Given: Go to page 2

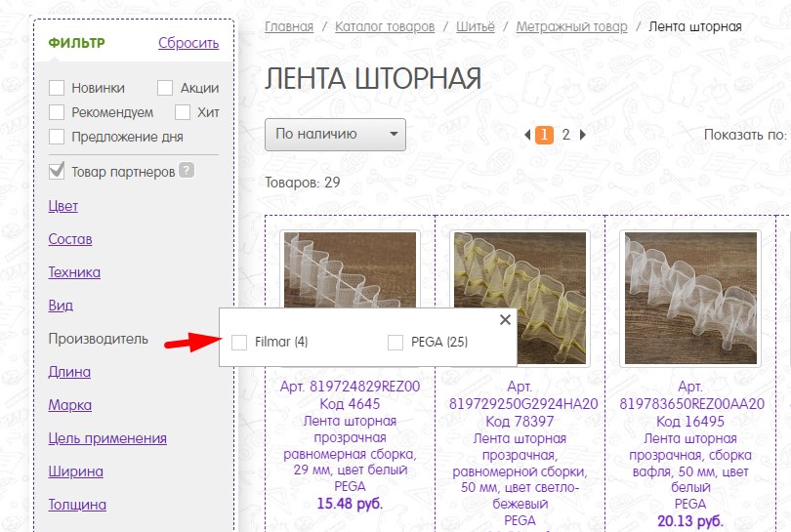Looking at the screenshot, I should point(566,135).
